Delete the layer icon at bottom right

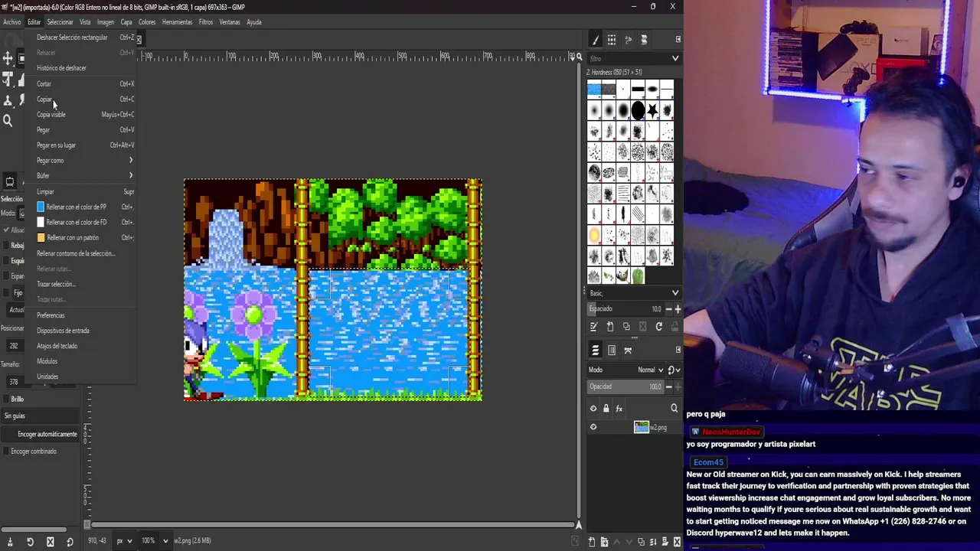[x=677, y=542]
